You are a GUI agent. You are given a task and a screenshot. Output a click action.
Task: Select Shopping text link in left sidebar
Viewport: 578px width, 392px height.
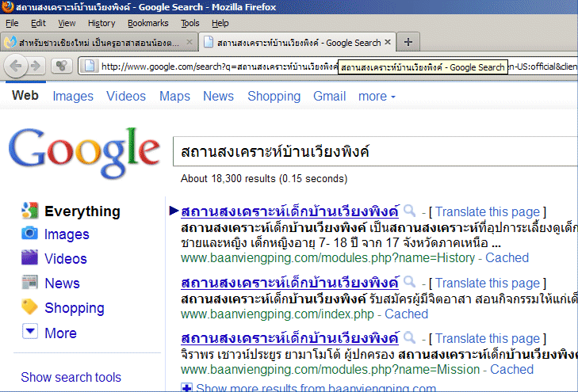coord(75,308)
